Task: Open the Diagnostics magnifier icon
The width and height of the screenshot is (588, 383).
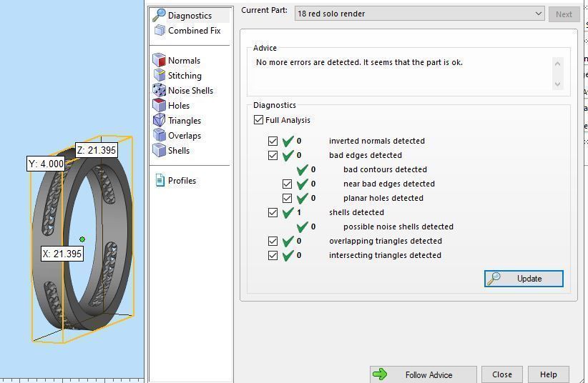Action: point(159,15)
